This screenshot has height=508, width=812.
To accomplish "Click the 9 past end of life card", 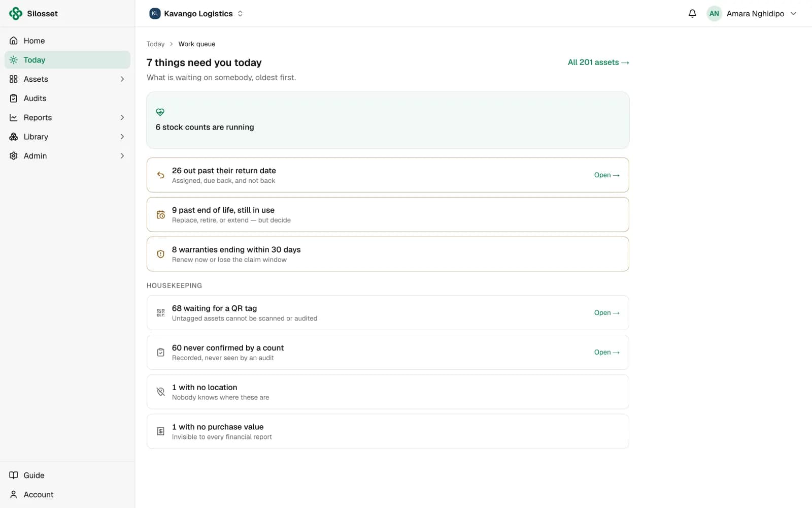I will 388,215.
